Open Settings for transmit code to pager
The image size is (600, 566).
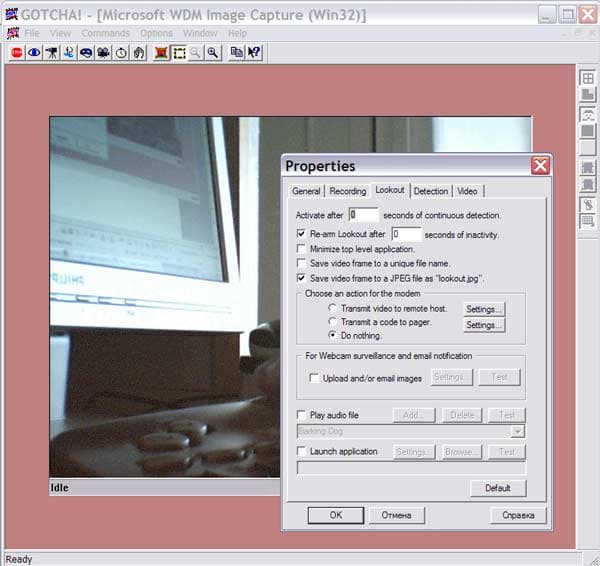pyautogui.click(x=484, y=325)
